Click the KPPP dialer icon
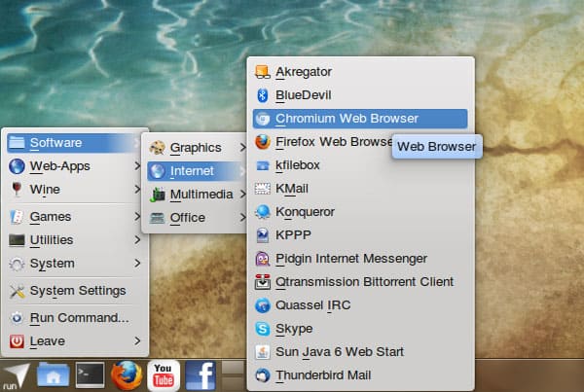This screenshot has width=584, height=392. click(263, 235)
